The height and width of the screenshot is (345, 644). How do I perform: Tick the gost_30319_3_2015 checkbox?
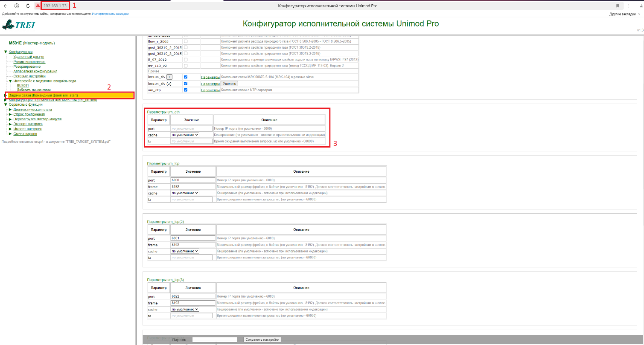[186, 54]
